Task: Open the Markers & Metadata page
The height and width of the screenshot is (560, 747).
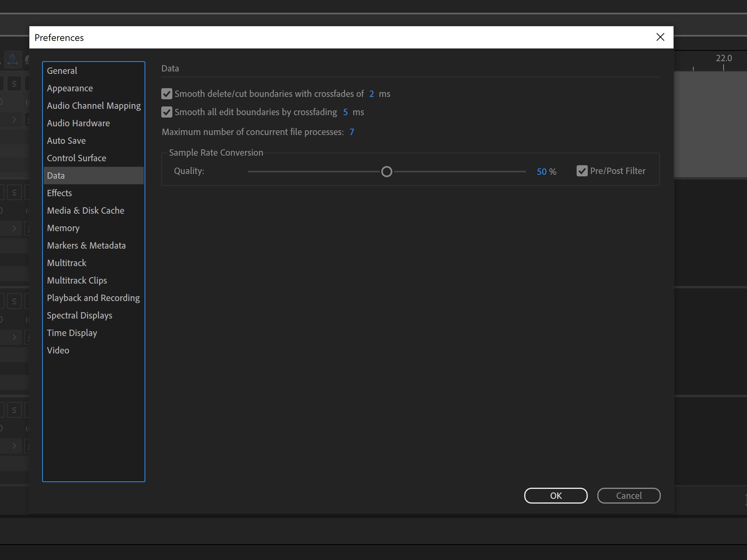Action: 87,245
